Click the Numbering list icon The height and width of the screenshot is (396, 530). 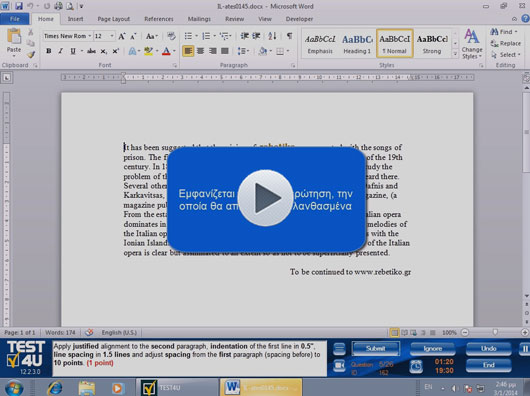(206, 36)
